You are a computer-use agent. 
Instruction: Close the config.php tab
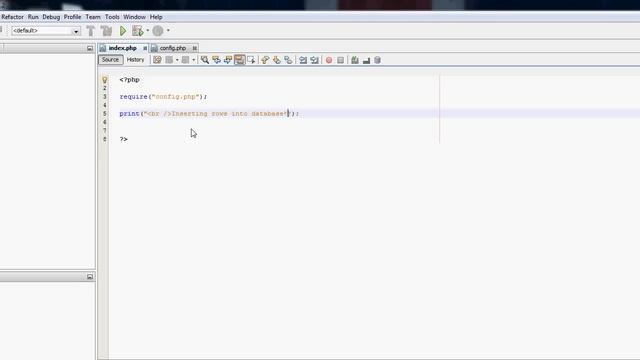tap(195, 48)
